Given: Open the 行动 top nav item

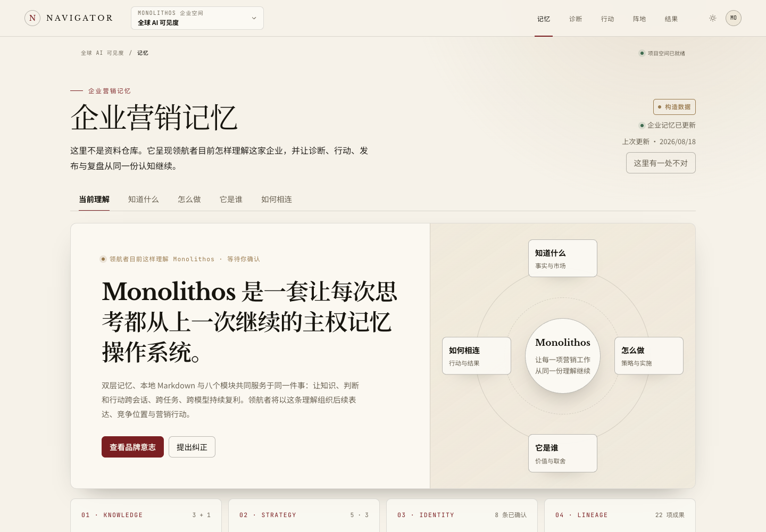Looking at the screenshot, I should tap(607, 19).
